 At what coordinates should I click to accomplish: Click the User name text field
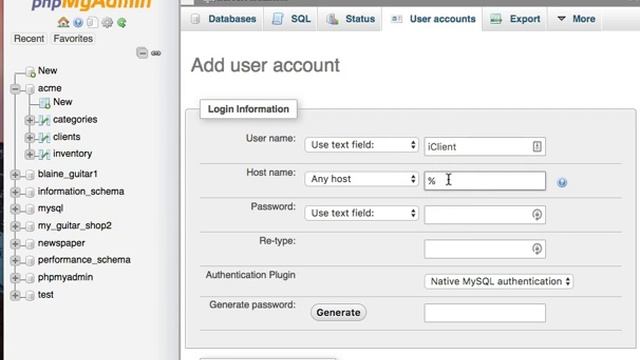(484, 147)
